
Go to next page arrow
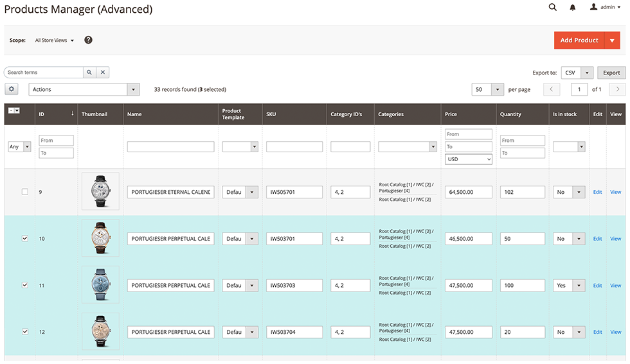point(618,89)
